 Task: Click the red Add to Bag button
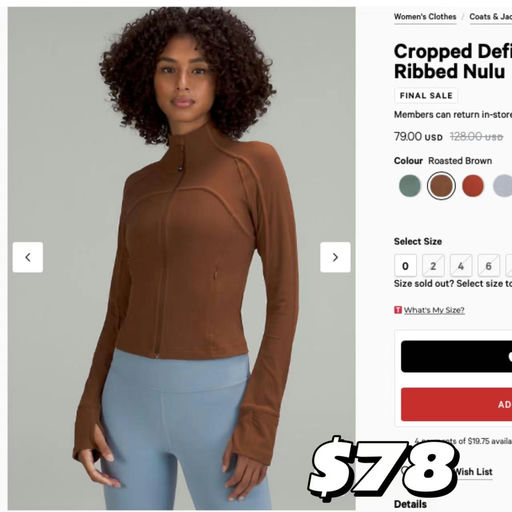click(x=456, y=404)
